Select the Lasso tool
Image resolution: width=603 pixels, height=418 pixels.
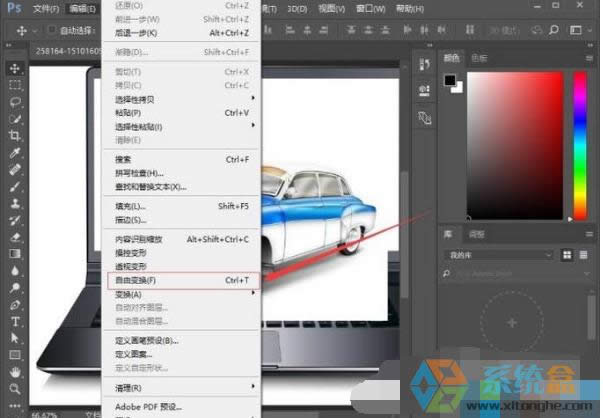click(x=16, y=102)
